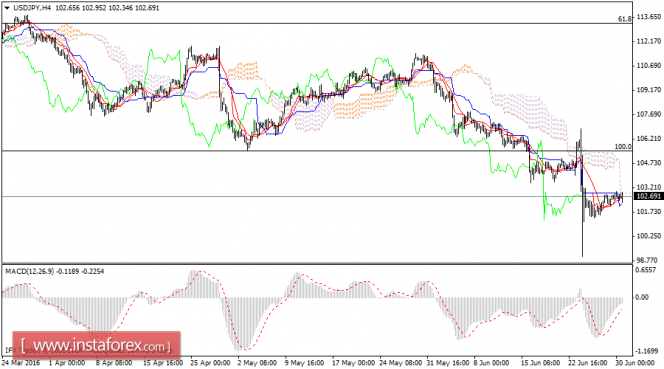Click the 22 Jun 16:00 time label
The width and height of the screenshot is (664, 369).
click(x=589, y=363)
